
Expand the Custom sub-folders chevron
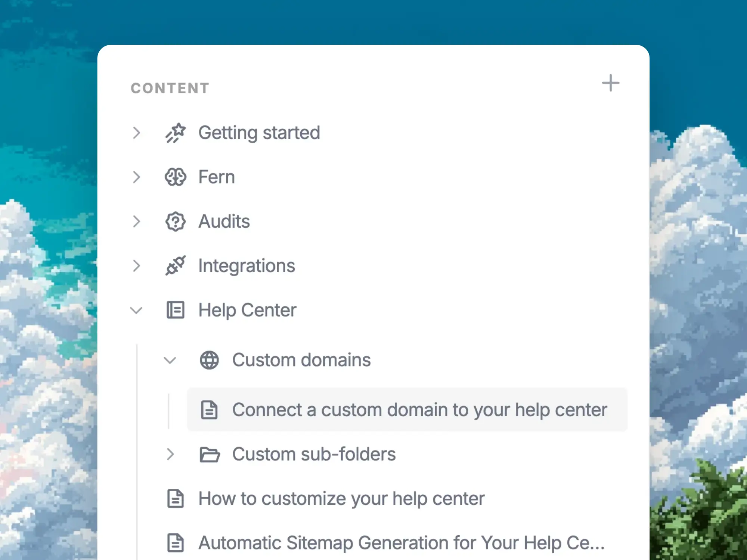point(170,454)
